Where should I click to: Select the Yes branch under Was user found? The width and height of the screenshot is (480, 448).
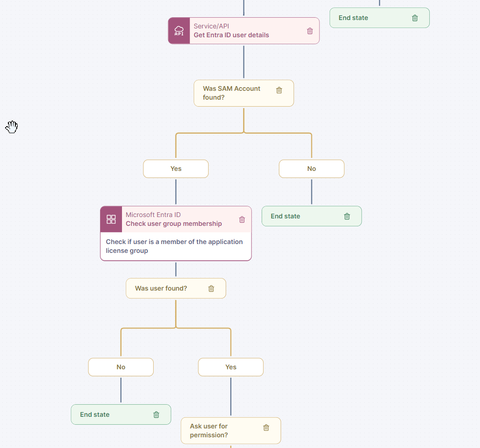(231, 367)
